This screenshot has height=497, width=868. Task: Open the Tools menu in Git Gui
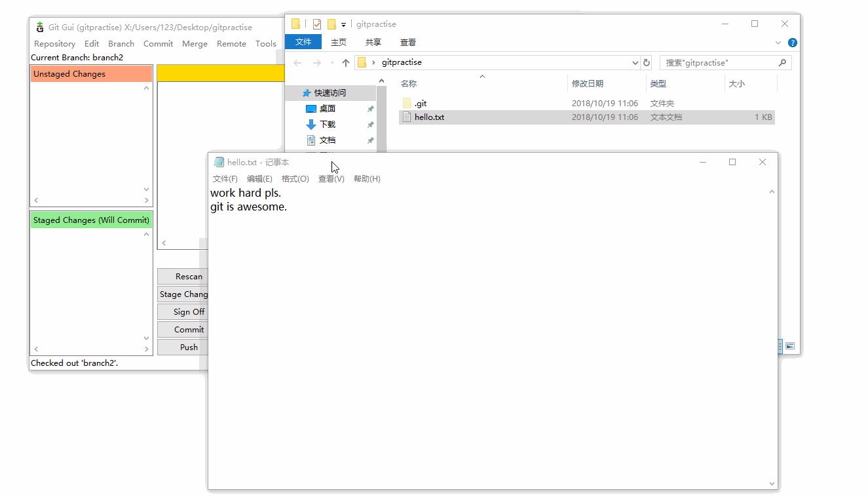pos(266,44)
